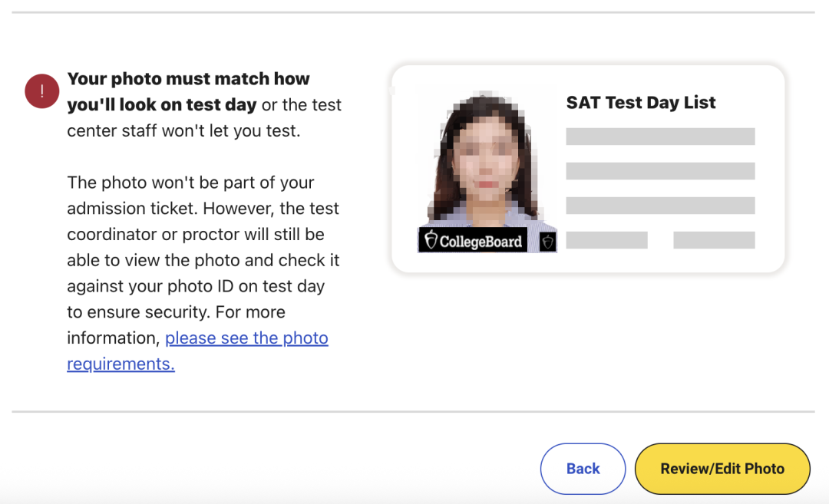Click the Review/Edit Photo button
Viewport: 829px width, 504px height.
tap(722, 469)
